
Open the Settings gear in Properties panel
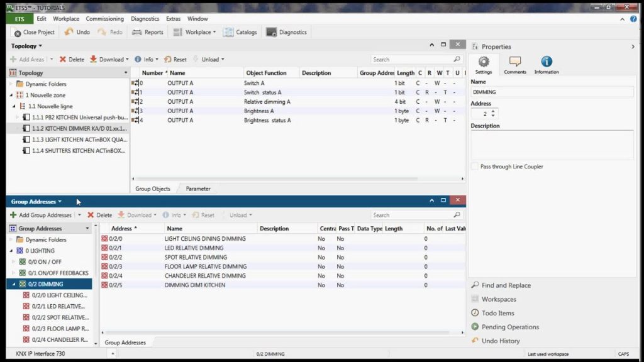[483, 62]
